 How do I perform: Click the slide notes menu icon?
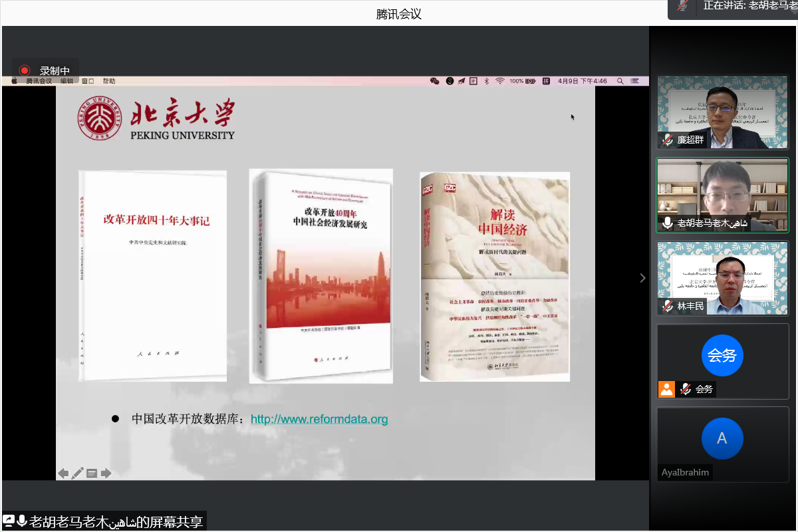92,473
